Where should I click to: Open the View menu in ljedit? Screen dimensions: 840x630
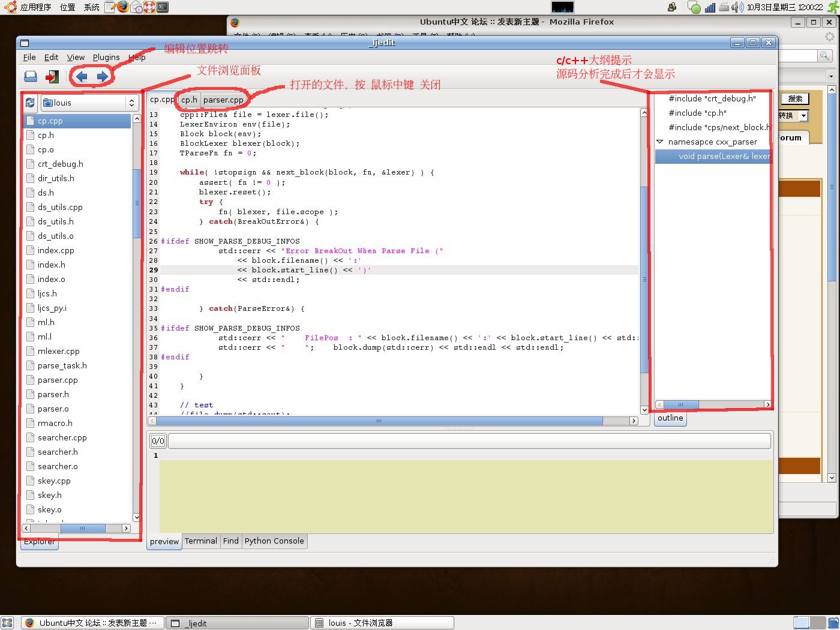tap(76, 57)
